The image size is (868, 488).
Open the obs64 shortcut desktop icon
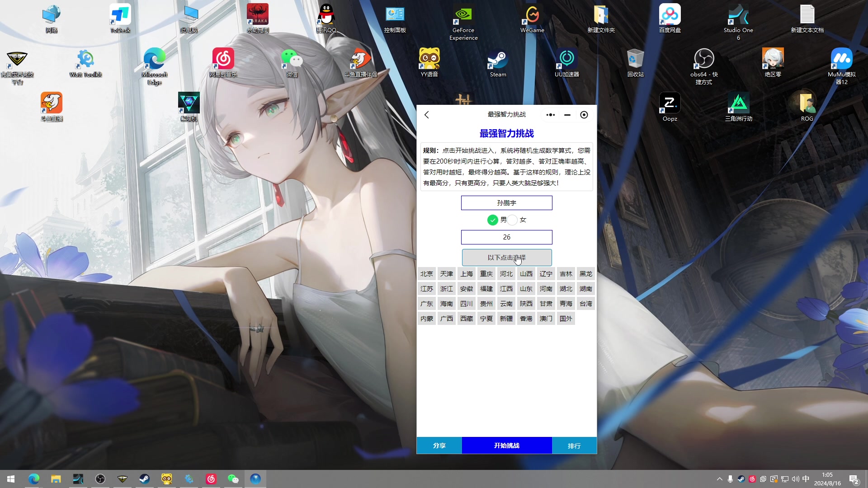(704, 66)
